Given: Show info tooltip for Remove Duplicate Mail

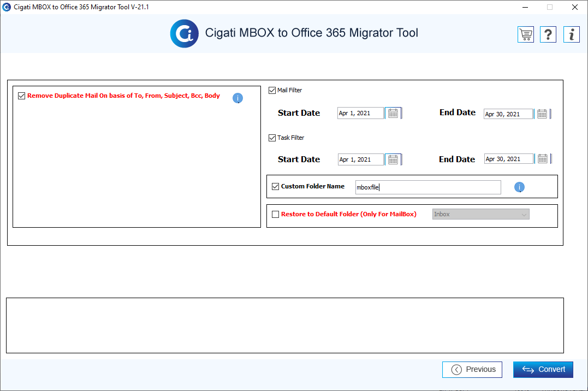Looking at the screenshot, I should [x=237, y=98].
